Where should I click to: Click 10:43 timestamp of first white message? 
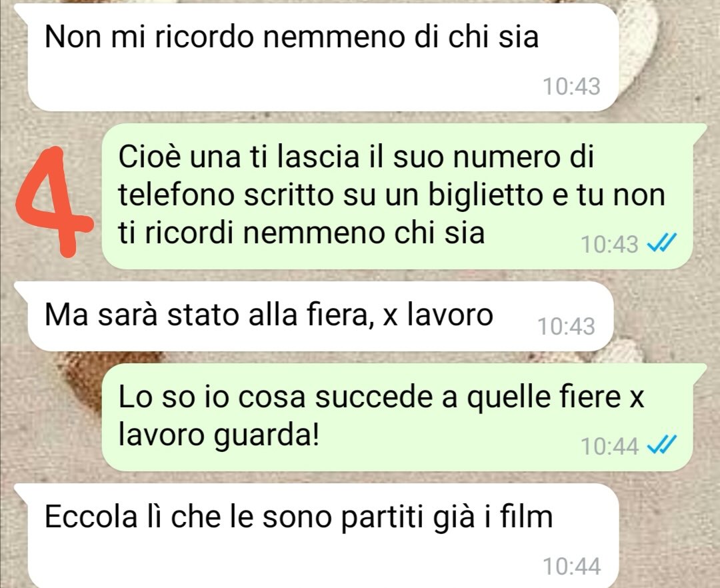[572, 86]
